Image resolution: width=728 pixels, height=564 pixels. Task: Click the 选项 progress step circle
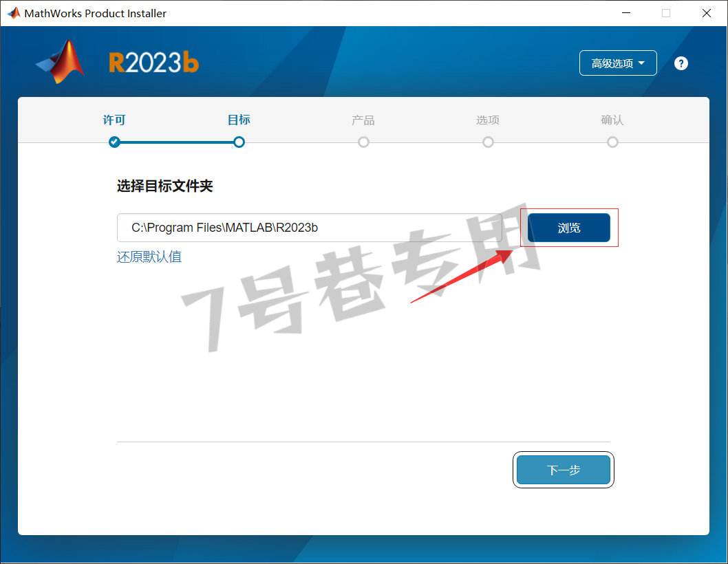[488, 142]
